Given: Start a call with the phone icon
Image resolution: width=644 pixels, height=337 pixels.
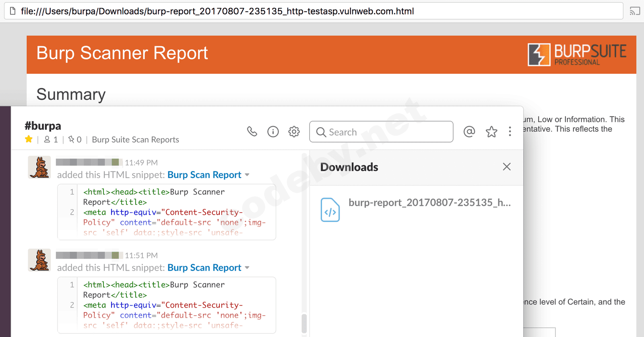Looking at the screenshot, I should point(252,132).
